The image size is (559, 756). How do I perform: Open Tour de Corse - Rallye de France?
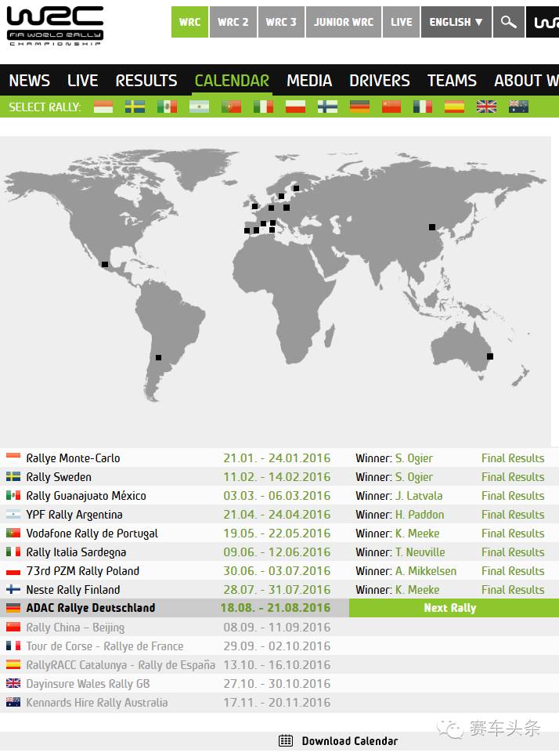(105, 646)
